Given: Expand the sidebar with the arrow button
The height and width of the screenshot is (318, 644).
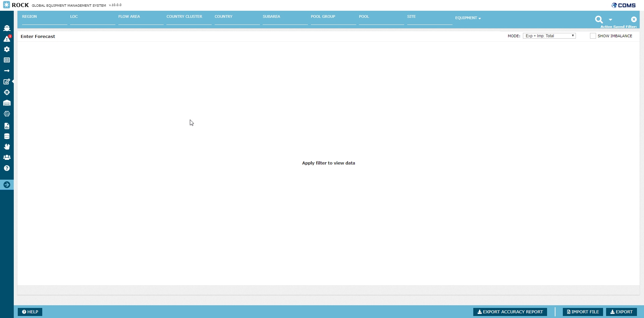Looking at the screenshot, I should click(x=7, y=185).
